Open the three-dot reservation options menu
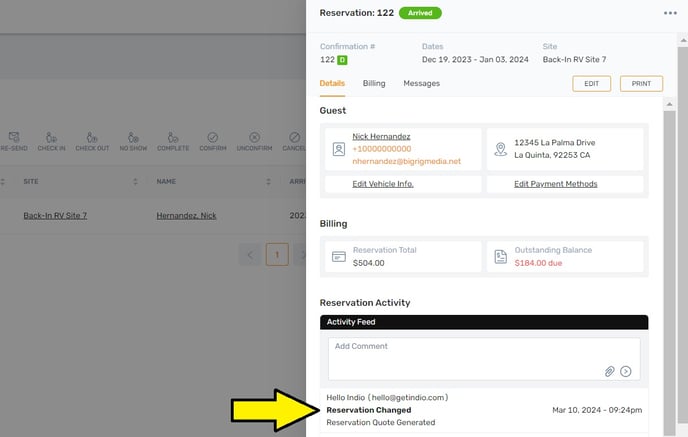The image size is (688, 437). 670,13
